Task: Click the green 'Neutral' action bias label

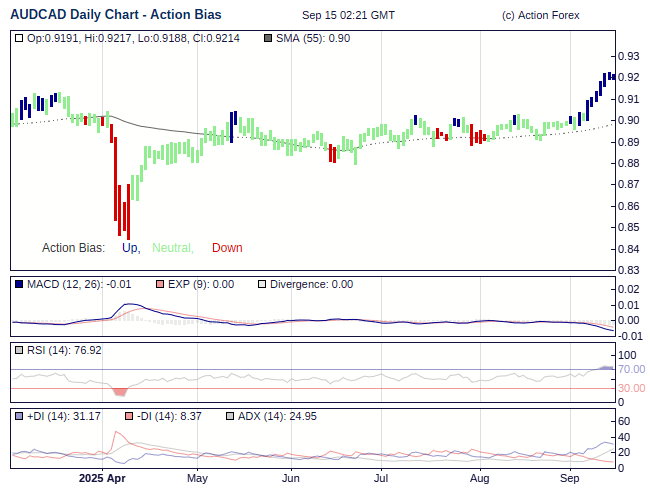Action: [x=172, y=248]
